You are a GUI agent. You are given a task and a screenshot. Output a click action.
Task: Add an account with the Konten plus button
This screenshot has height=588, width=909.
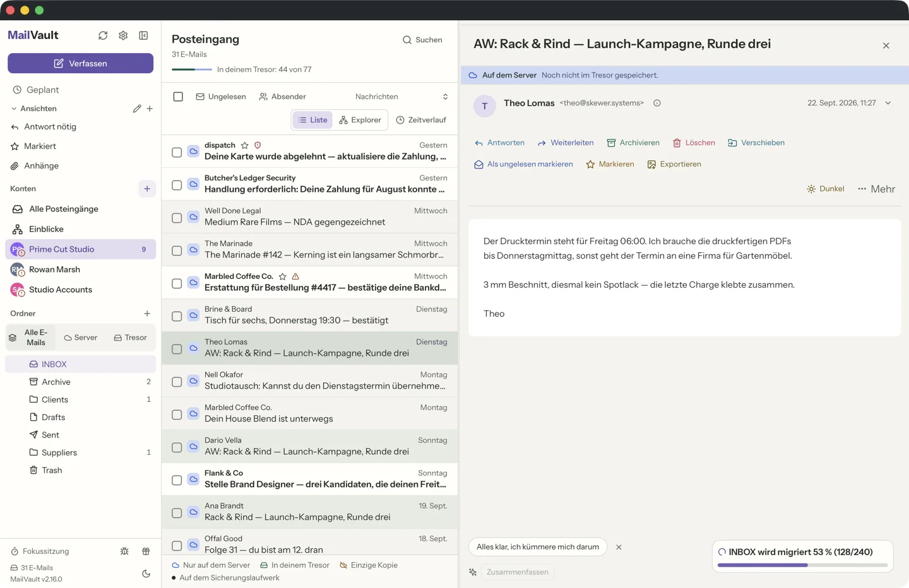pyautogui.click(x=147, y=189)
